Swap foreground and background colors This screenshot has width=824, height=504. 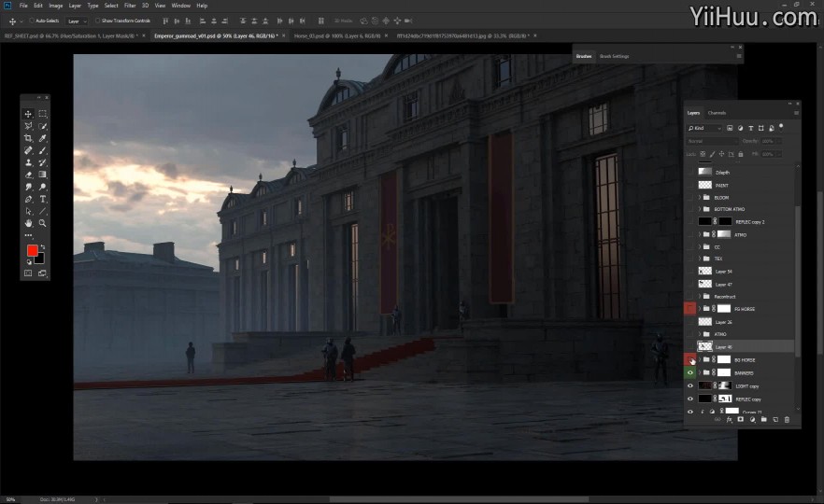click(43, 246)
